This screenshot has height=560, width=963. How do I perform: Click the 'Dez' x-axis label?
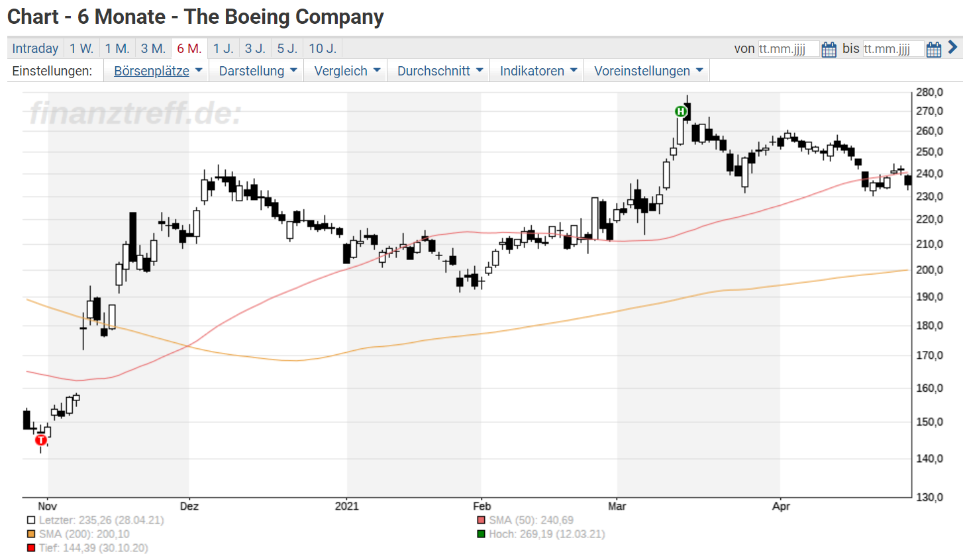tap(189, 506)
